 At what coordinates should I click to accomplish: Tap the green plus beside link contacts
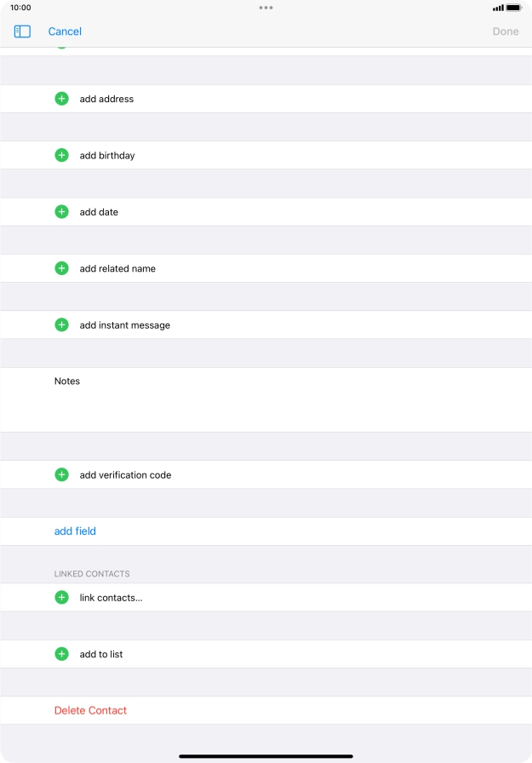pyautogui.click(x=60, y=597)
